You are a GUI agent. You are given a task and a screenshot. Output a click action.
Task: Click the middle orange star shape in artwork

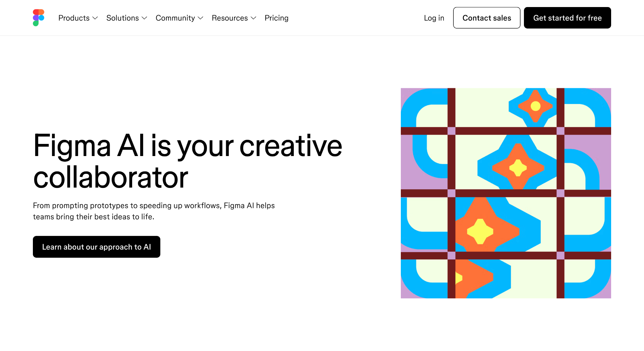click(x=518, y=167)
